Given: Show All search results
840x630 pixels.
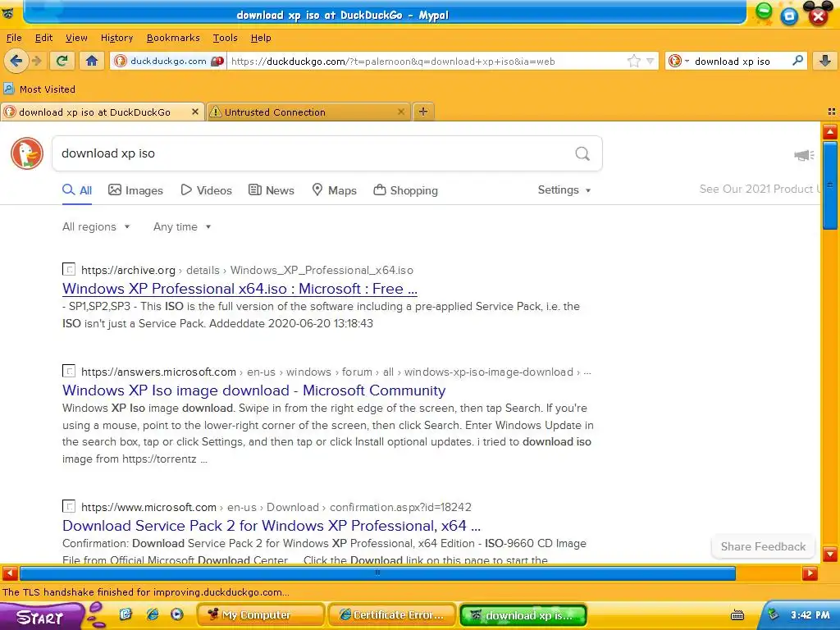Looking at the screenshot, I should [x=77, y=190].
